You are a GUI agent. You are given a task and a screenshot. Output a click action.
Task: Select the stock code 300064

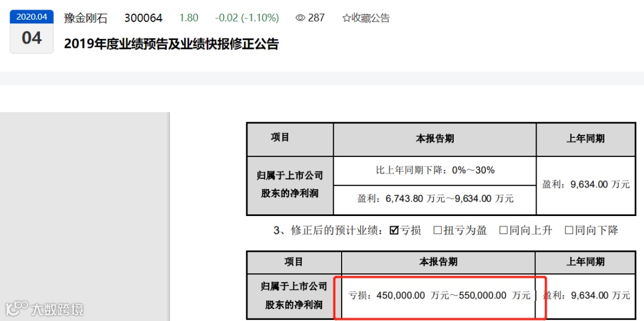point(143,18)
